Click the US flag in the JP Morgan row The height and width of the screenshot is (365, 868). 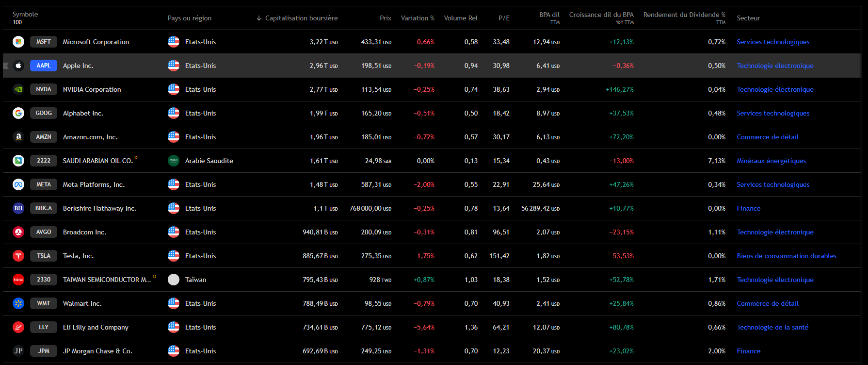pos(174,351)
